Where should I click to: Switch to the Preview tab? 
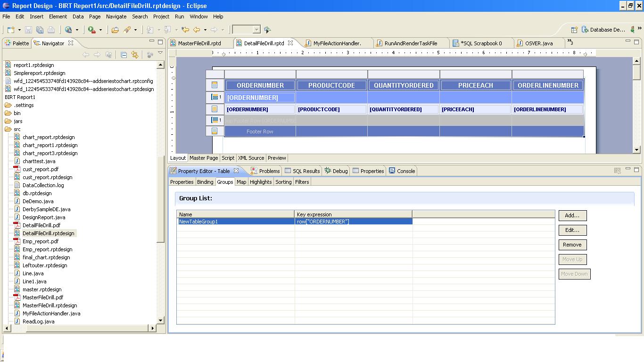tap(277, 158)
